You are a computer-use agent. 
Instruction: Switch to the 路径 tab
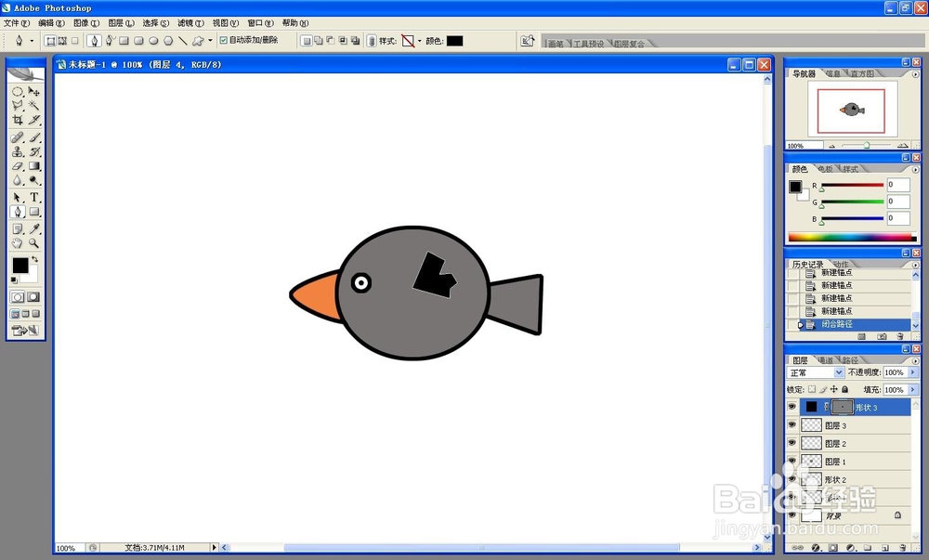click(850, 360)
